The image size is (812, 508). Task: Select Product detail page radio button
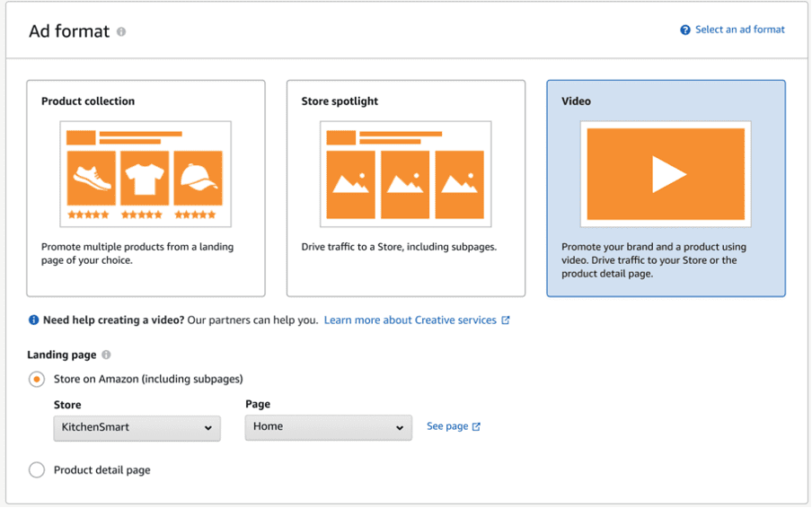pyautogui.click(x=37, y=470)
